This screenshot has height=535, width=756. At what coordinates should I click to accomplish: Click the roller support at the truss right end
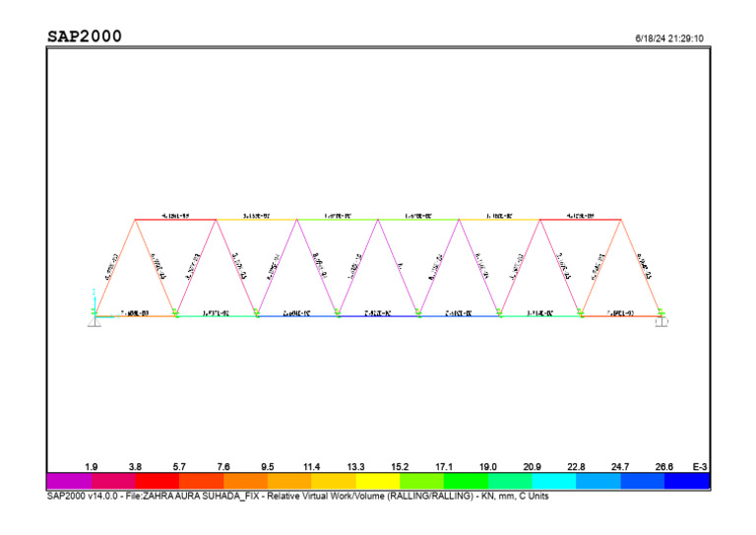click(661, 322)
